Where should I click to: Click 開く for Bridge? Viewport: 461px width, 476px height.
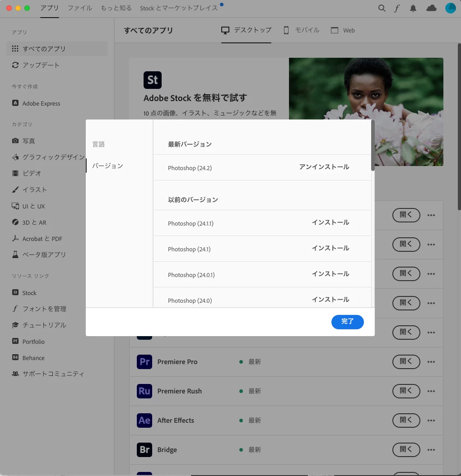click(406, 449)
